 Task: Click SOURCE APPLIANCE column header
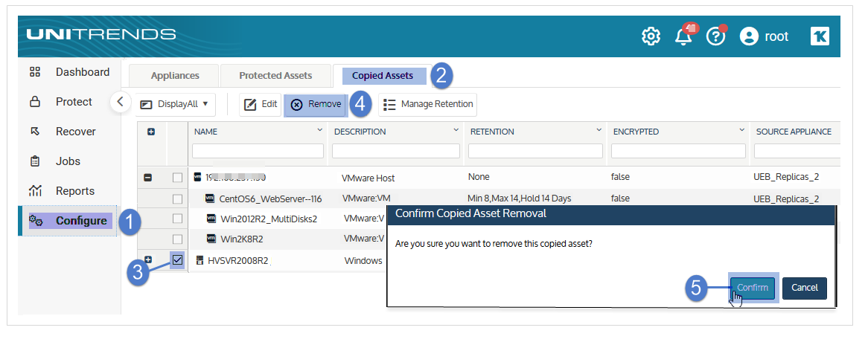794,132
